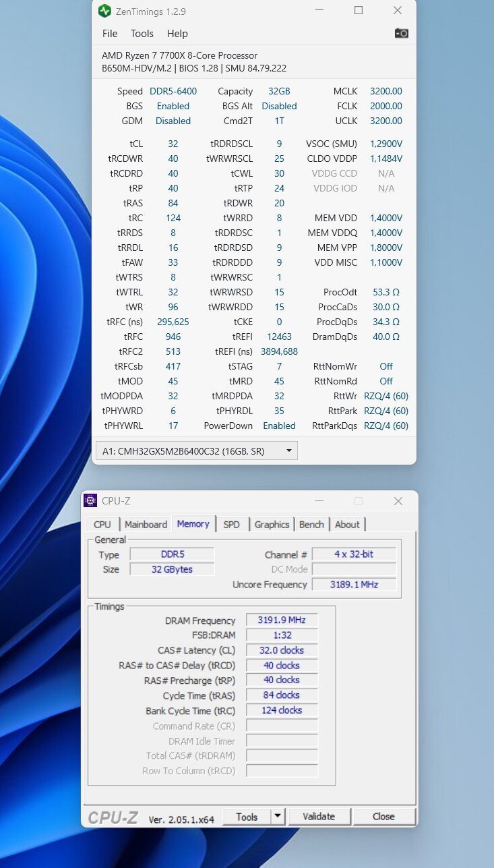Click the tWRWRSCL 25 value
This screenshot has height=868, width=494.
(x=279, y=158)
